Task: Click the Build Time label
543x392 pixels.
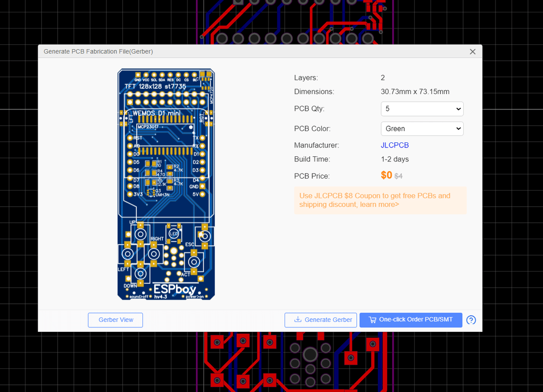Action: pos(312,159)
